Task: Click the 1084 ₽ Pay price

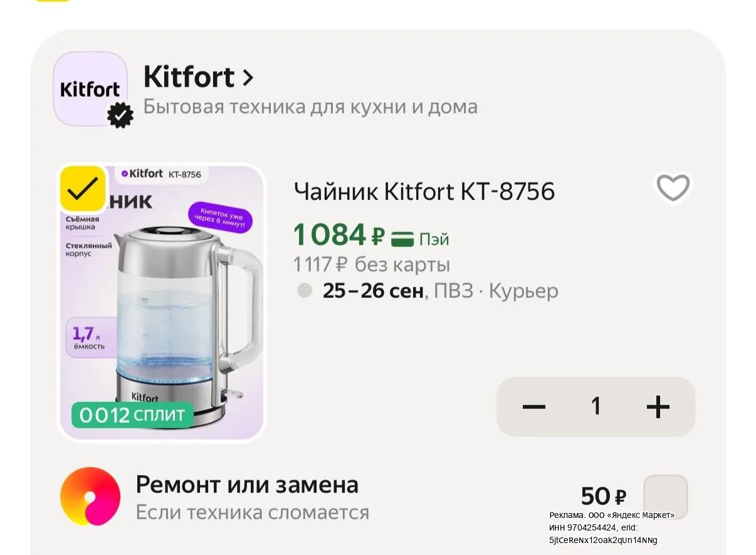Action: (x=339, y=235)
